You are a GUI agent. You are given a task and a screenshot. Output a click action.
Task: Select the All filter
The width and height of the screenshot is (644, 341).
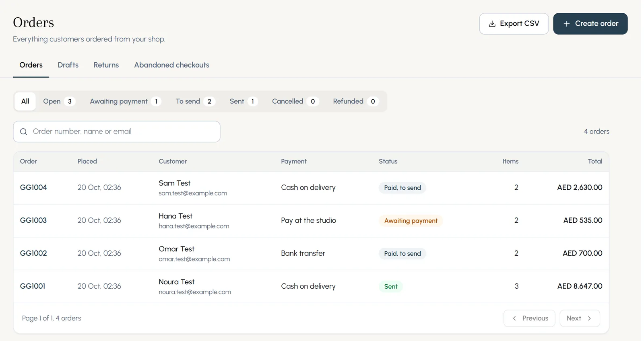click(x=25, y=101)
